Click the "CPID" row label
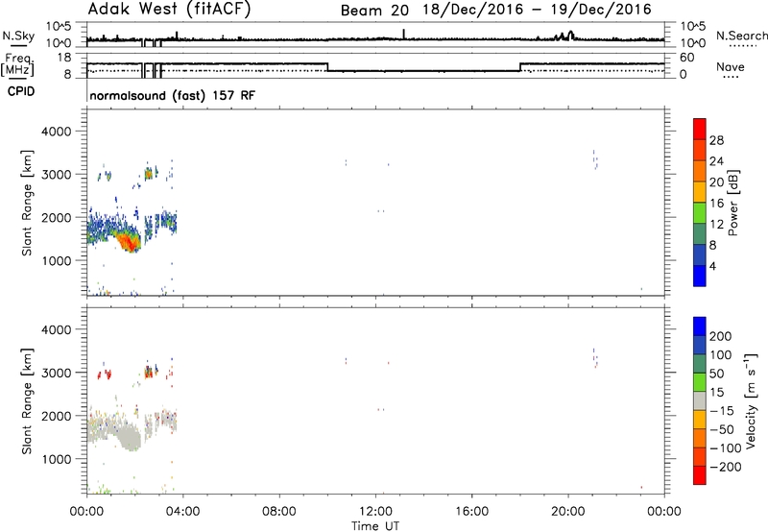 point(21,91)
